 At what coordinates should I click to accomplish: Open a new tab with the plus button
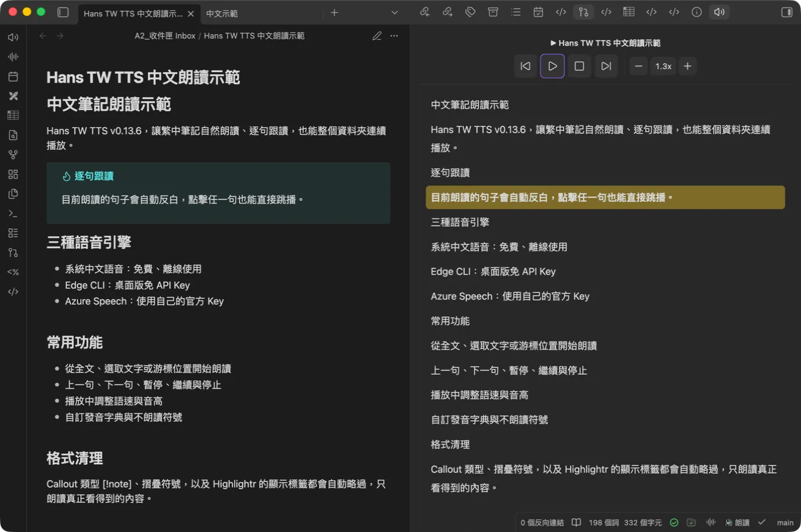click(334, 12)
